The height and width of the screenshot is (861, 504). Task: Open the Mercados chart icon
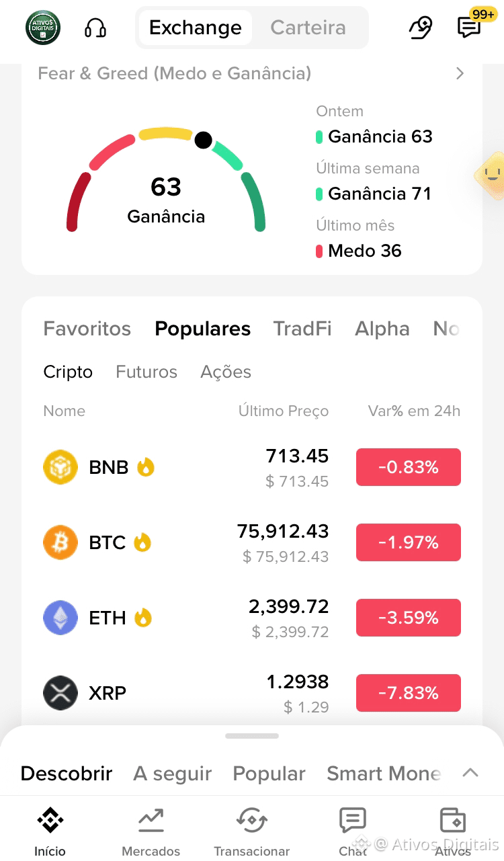151,820
